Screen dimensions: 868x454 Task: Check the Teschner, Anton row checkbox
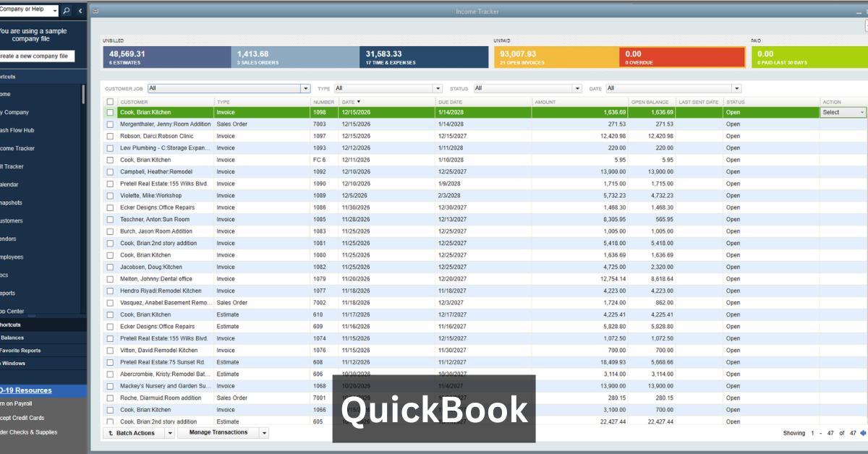coord(110,220)
